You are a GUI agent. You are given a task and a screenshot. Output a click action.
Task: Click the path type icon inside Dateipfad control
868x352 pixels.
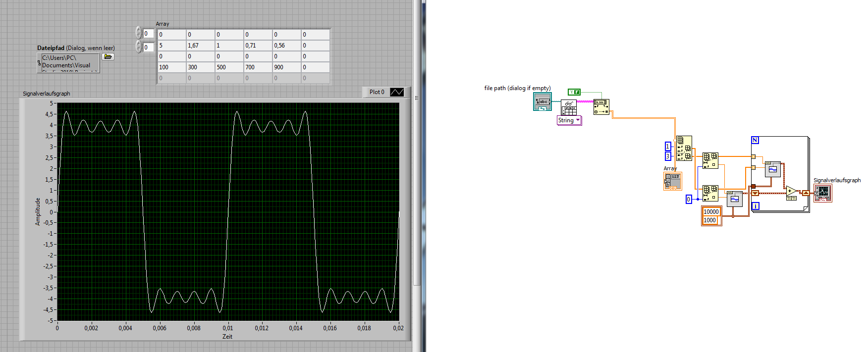(39, 63)
